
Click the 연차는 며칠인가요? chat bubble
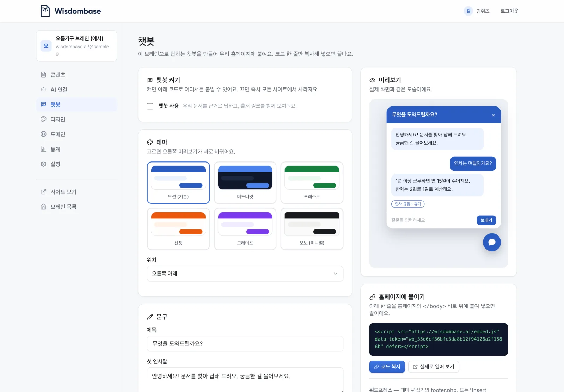click(x=473, y=163)
